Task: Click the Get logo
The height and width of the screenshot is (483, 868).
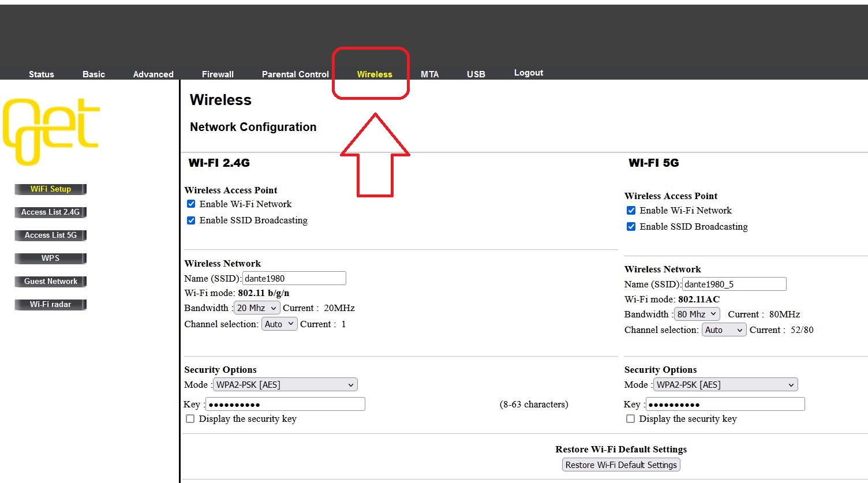Action: point(51,131)
